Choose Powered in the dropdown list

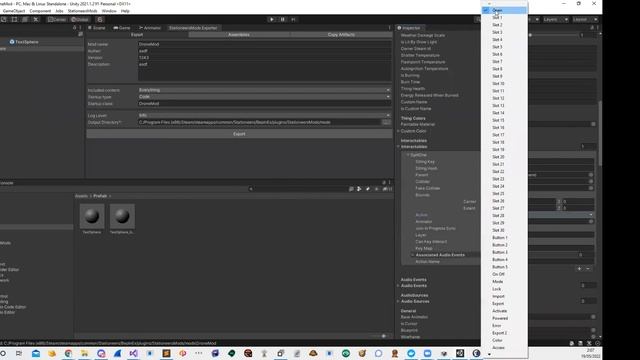point(504,318)
